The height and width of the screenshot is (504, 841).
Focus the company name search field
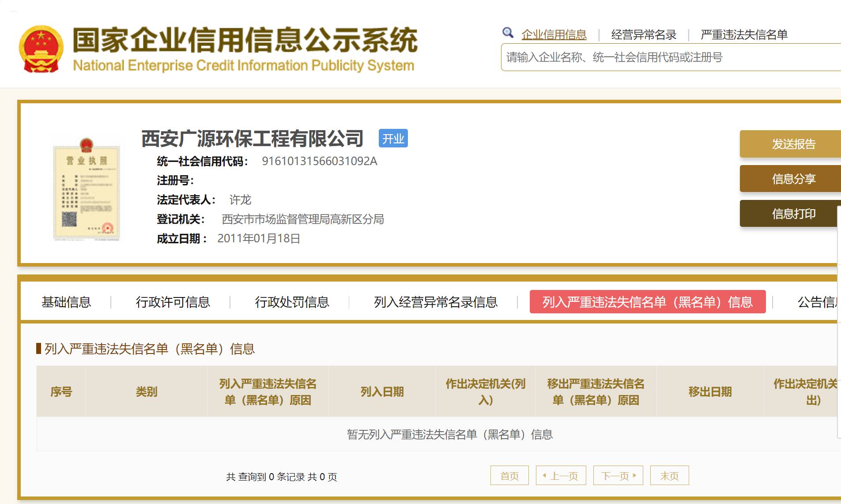coord(671,57)
